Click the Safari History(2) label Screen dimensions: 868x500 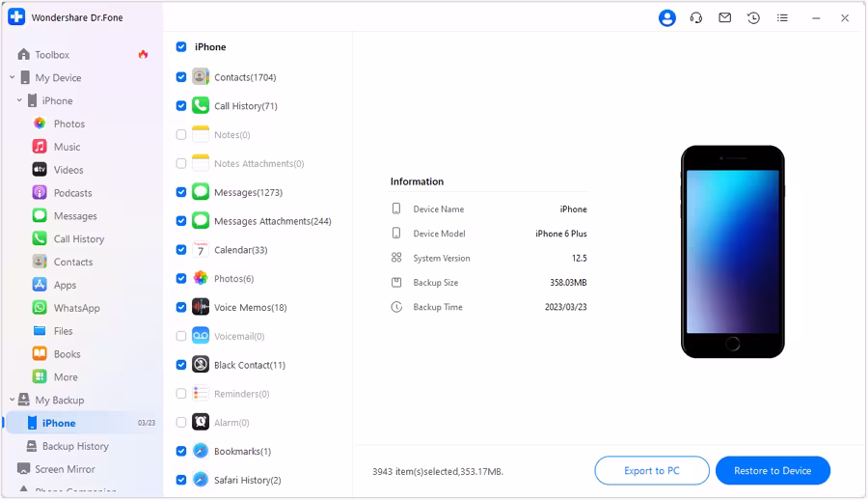pos(248,480)
